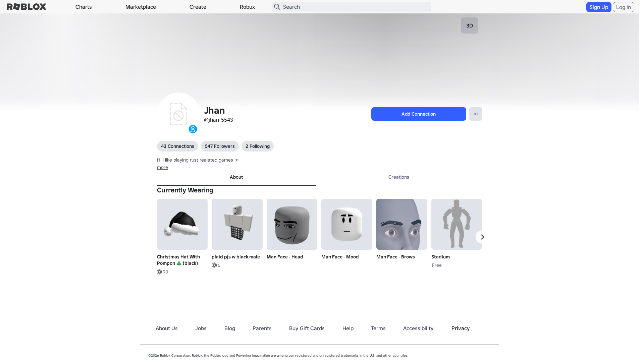Switch to the About tab

[236, 177]
